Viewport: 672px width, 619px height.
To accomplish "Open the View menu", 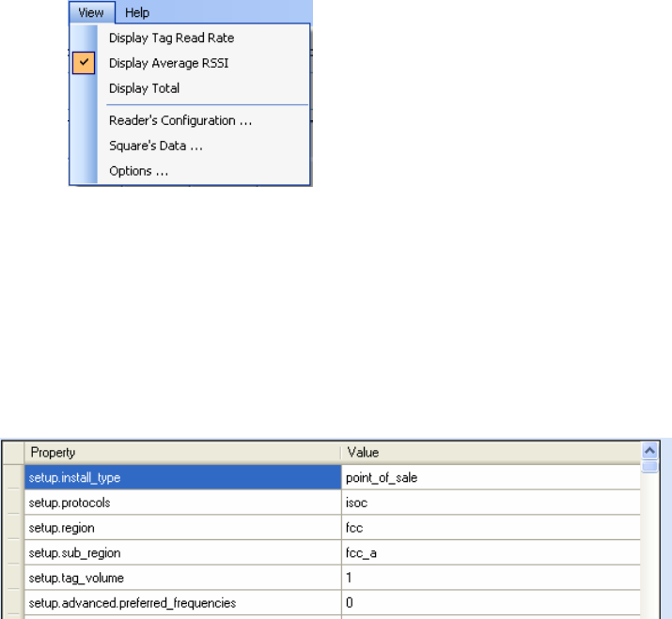I will coord(92,12).
